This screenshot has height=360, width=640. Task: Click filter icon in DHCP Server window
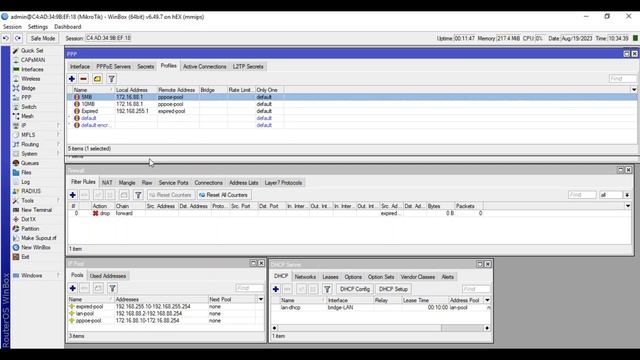pyautogui.click(x=327, y=289)
